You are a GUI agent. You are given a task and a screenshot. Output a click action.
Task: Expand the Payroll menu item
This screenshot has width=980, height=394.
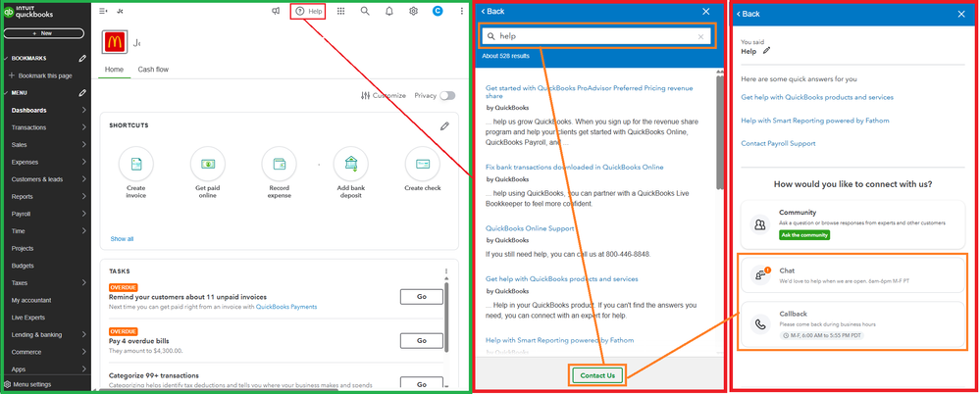click(48, 215)
